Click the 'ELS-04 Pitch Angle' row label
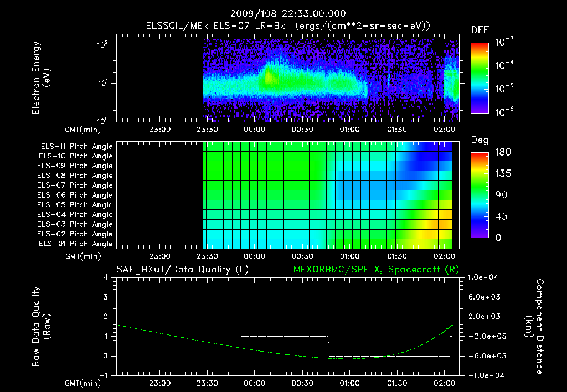The image size is (567, 392). click(x=75, y=214)
